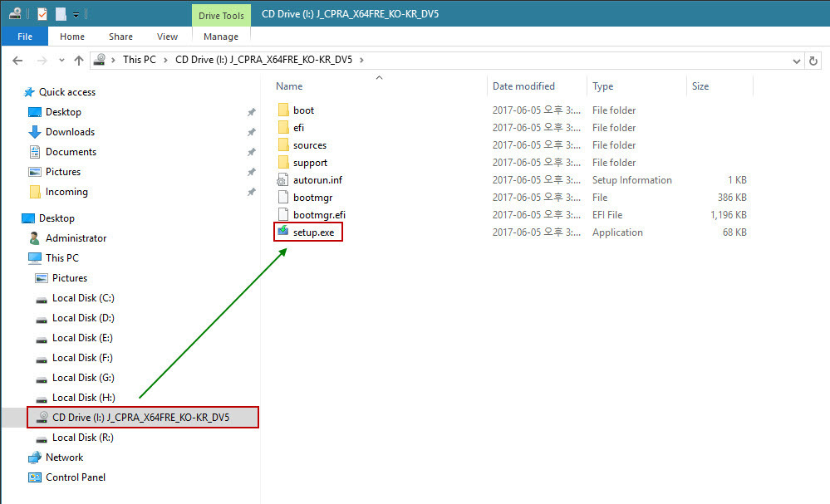Image resolution: width=830 pixels, height=504 pixels.
Task: Open Local Disk (E:) in the tree
Action: [x=82, y=338]
